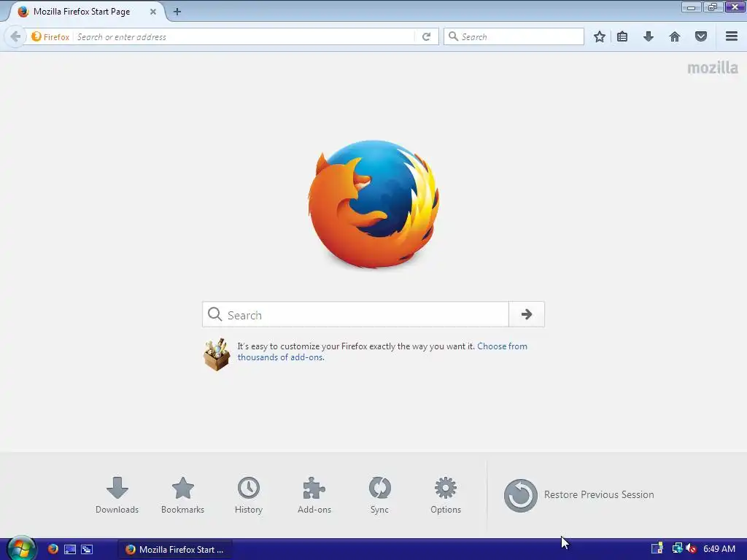Viewport: 747px width, 560px height.
Task: Open Downloads from the bottom launcher
Action: (x=117, y=495)
